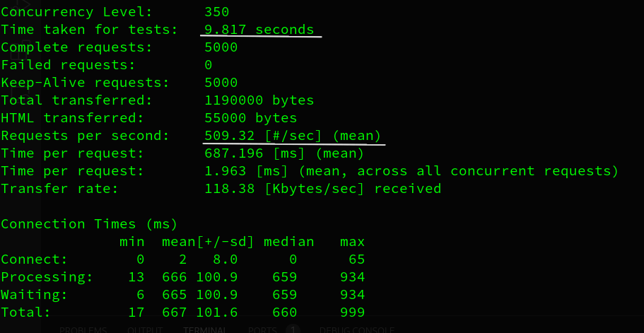The width and height of the screenshot is (644, 333).
Task: Open the OUTPUT tab
Action: coord(145,329)
